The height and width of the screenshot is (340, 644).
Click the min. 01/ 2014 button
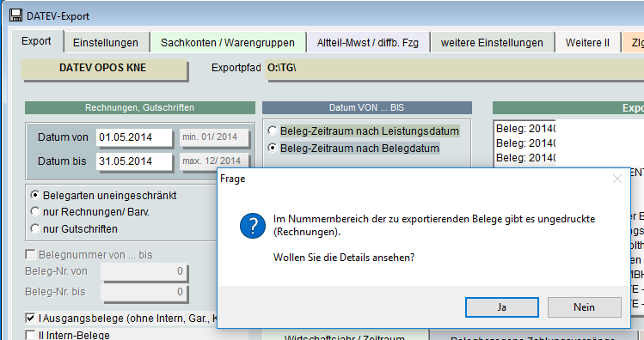point(213,137)
